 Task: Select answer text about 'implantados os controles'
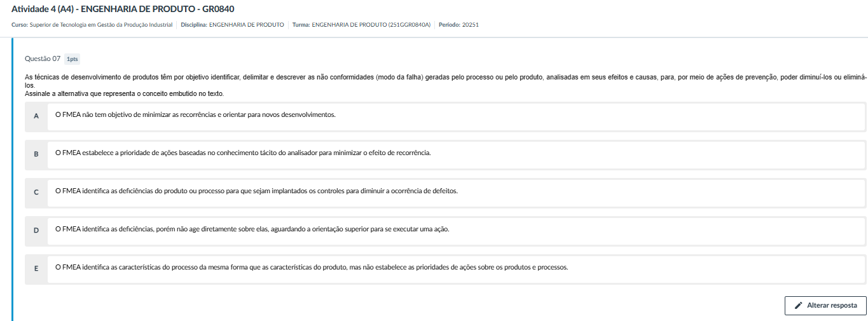[x=256, y=191]
